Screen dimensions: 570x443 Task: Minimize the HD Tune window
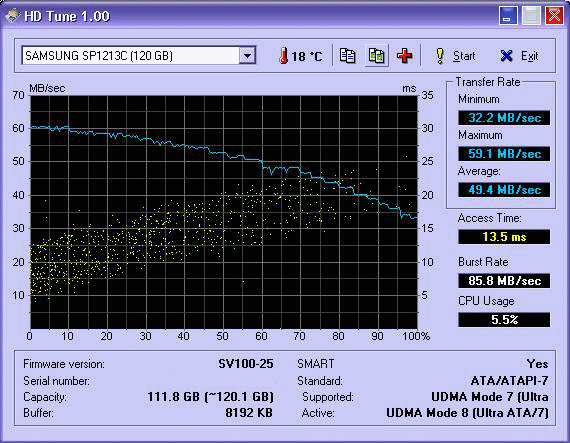coord(508,16)
